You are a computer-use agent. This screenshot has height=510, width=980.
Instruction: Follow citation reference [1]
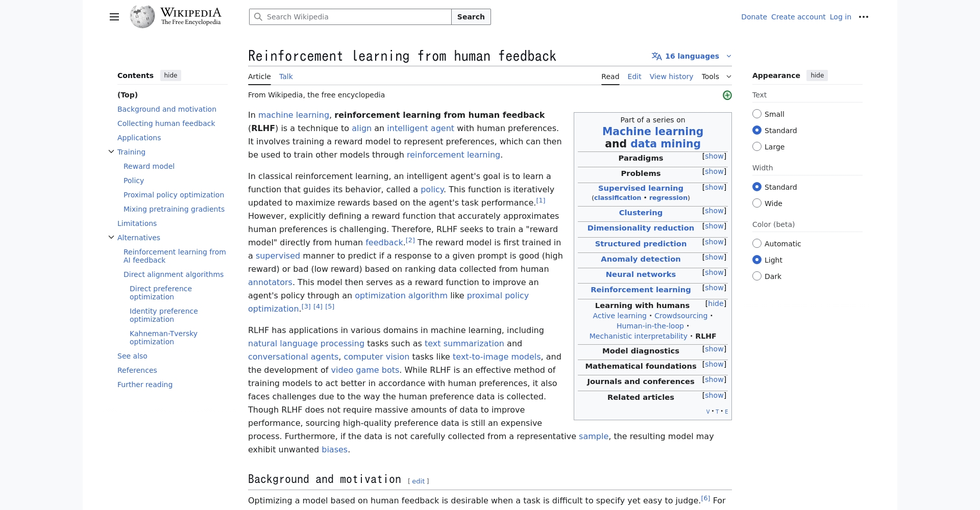(541, 200)
